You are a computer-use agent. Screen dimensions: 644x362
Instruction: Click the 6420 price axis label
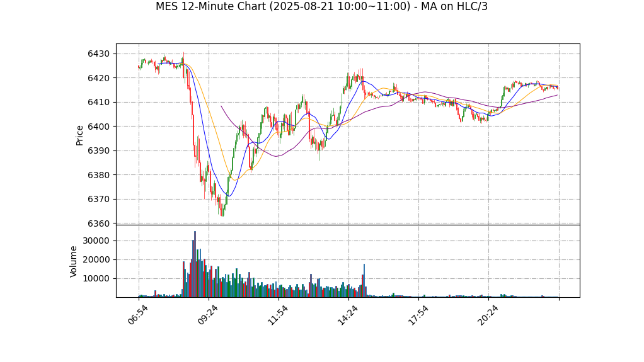98,78
